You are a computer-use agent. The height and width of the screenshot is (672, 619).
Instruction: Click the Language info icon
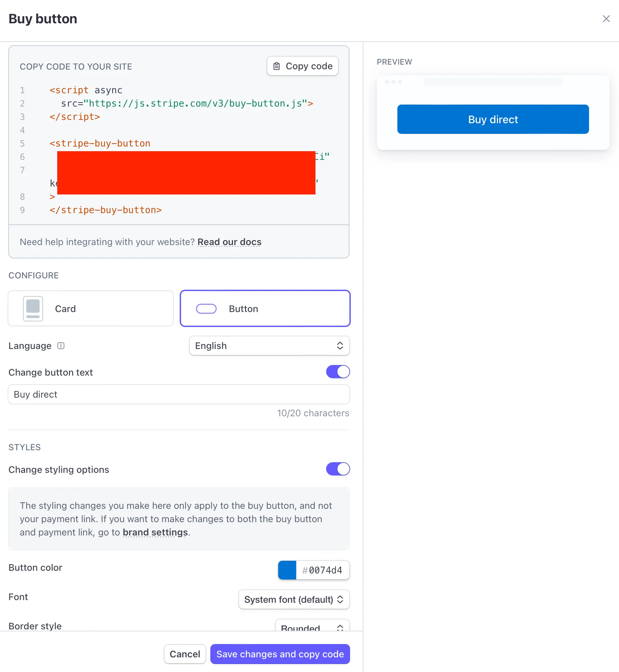61,346
